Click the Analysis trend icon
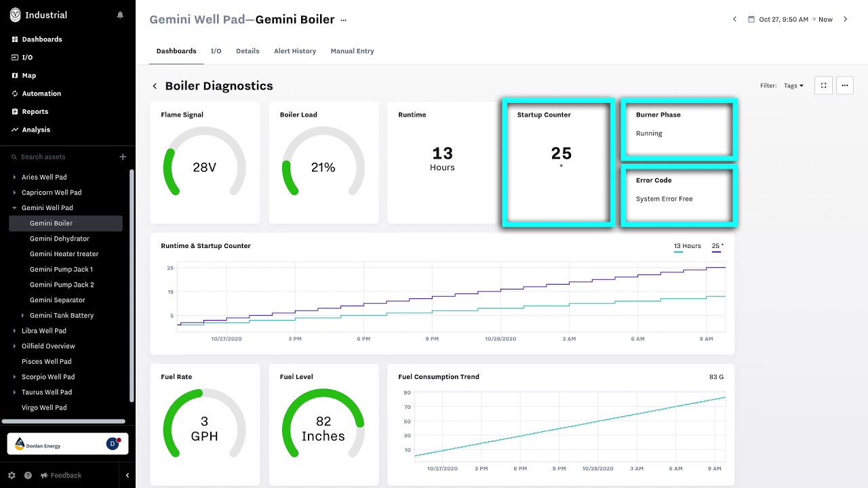868x488 pixels. click(15, 129)
